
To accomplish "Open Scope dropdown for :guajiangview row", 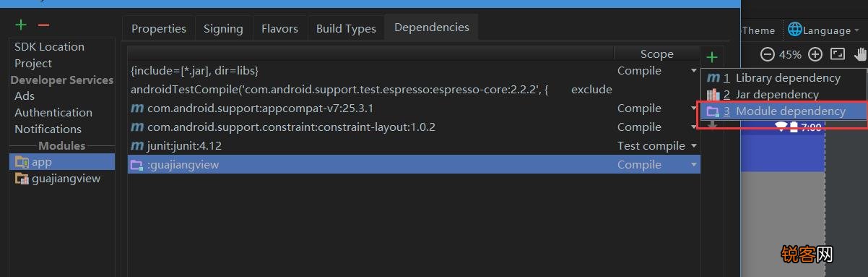I will tap(694, 165).
